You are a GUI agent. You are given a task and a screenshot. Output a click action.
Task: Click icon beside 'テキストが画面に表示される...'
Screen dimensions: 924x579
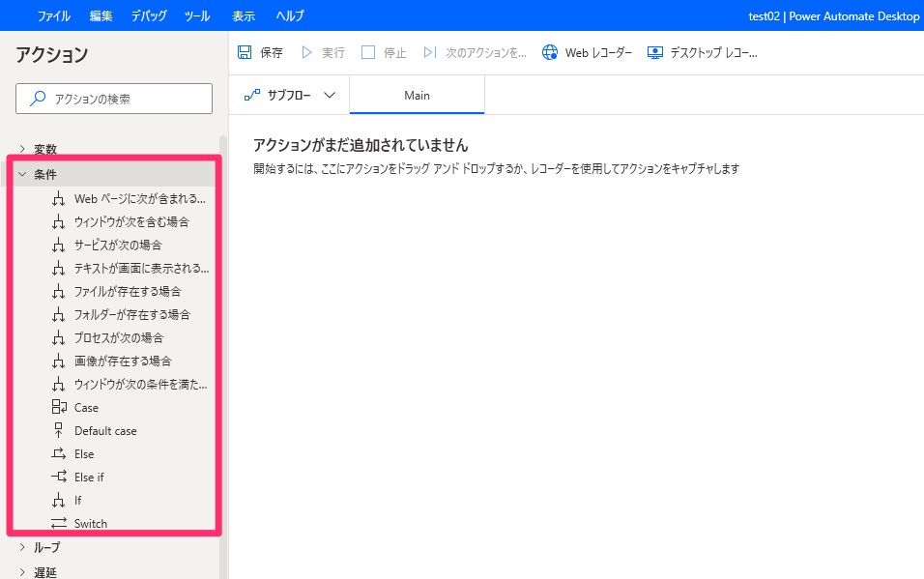tap(58, 269)
